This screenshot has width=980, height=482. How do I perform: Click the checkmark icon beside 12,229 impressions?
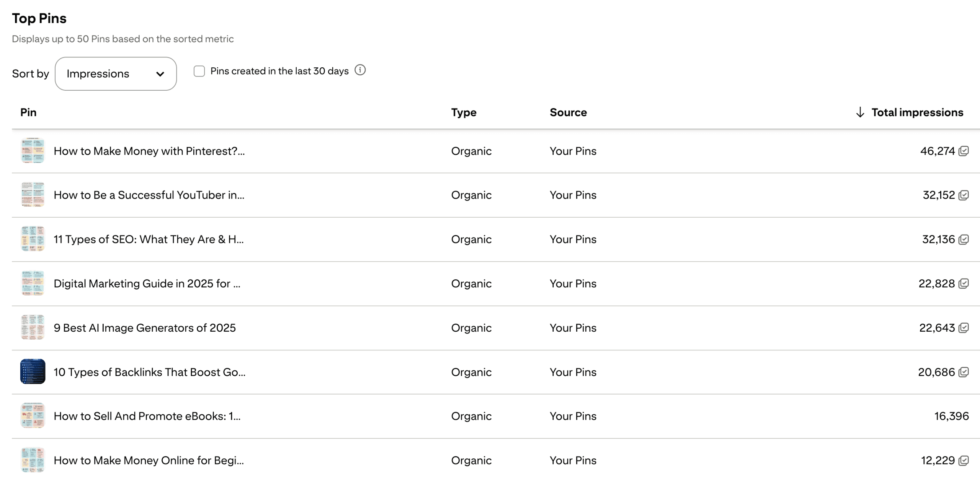coord(964,460)
